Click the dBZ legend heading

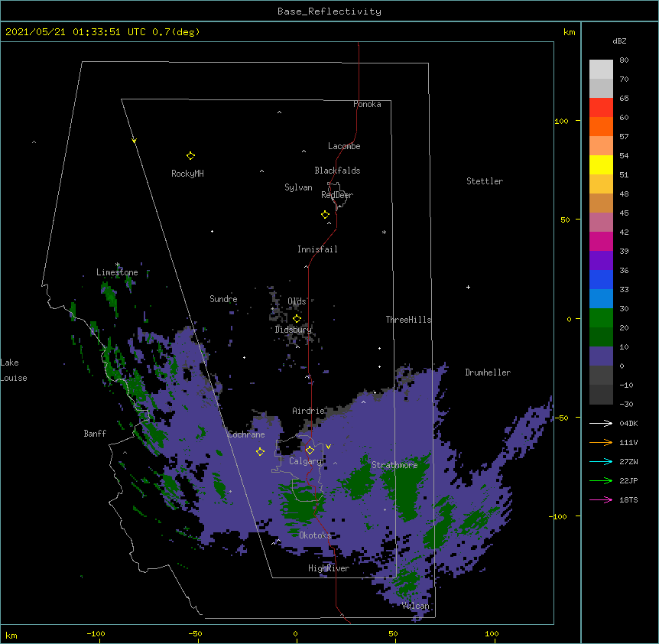[619, 41]
